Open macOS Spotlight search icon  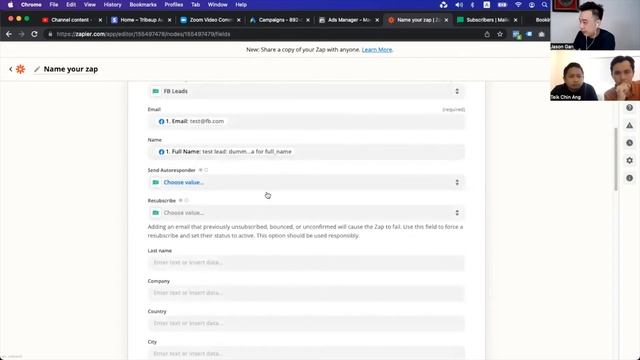click(x=544, y=5)
